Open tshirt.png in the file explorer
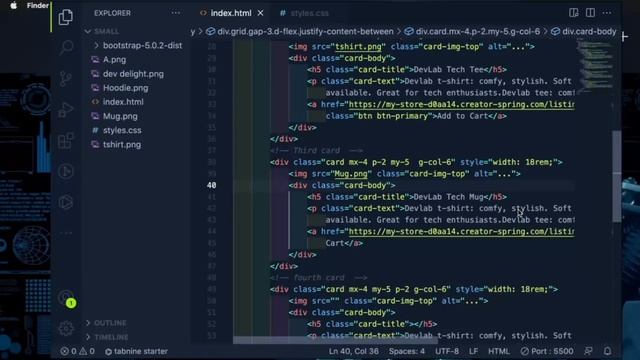Image resolution: width=640 pixels, height=360 pixels. pos(122,144)
